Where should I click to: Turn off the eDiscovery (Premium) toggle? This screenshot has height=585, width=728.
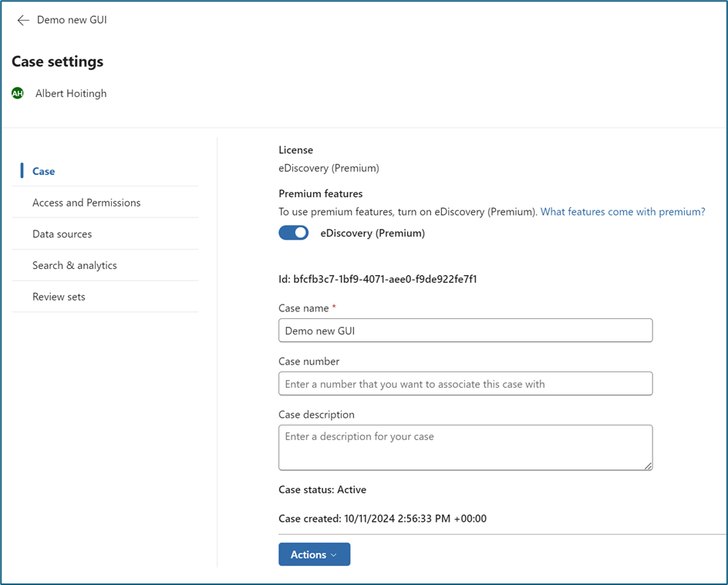pyautogui.click(x=293, y=233)
